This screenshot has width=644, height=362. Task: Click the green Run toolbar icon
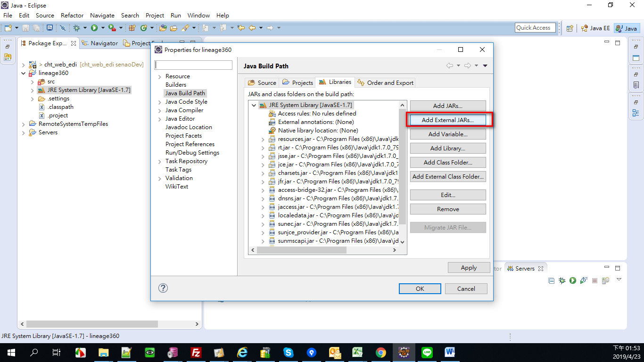pos(94,28)
